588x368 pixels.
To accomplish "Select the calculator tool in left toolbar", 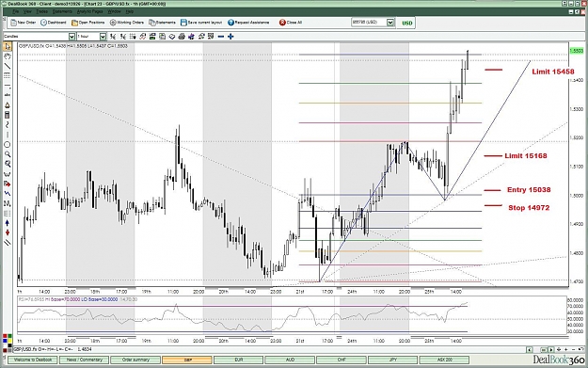I will coord(8,115).
